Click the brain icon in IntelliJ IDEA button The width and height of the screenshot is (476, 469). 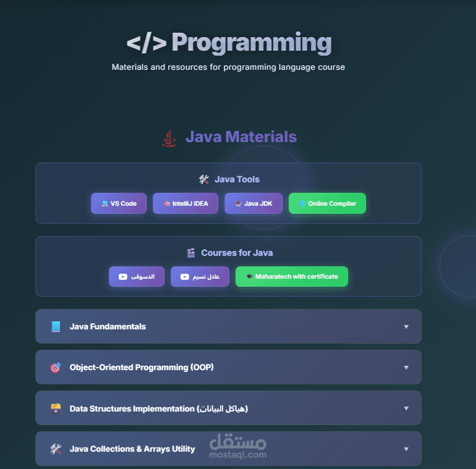[x=167, y=203]
